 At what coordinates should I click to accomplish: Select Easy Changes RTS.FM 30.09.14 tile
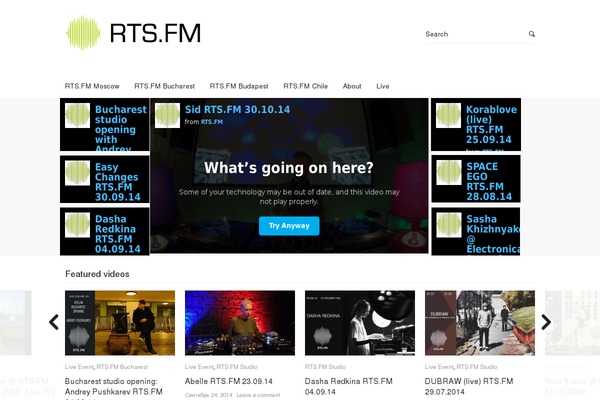pyautogui.click(x=104, y=179)
